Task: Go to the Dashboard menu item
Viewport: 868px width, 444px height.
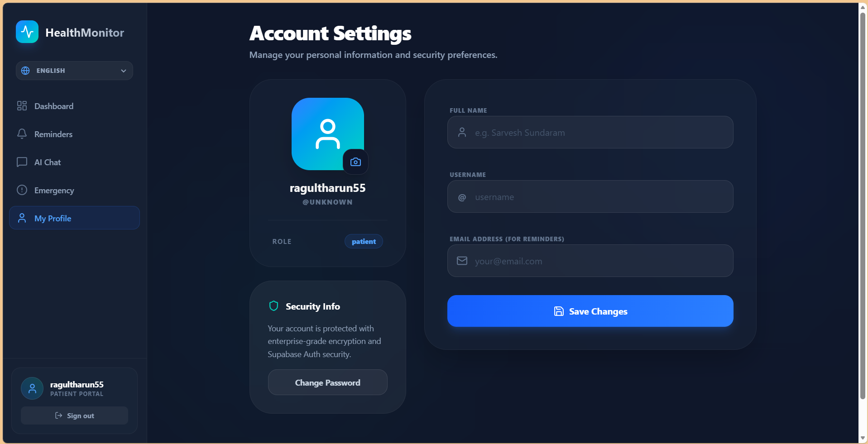Action: point(74,106)
